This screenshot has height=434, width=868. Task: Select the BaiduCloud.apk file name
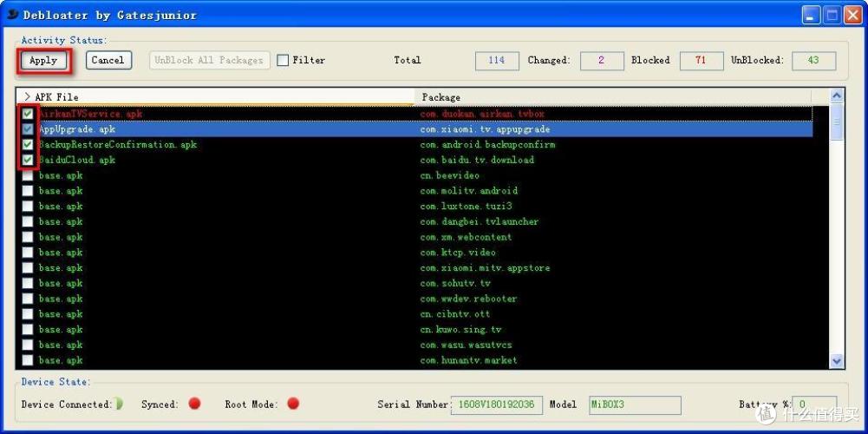[x=77, y=161]
